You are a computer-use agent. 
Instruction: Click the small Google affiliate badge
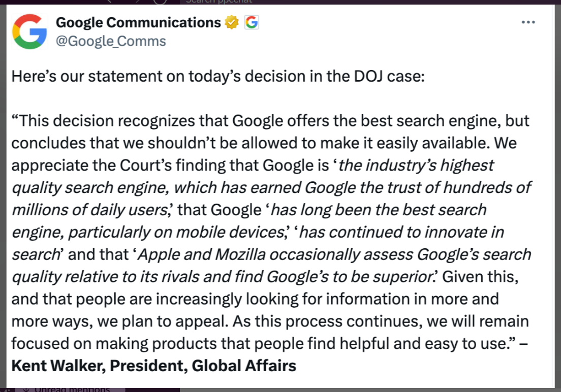[x=252, y=22]
